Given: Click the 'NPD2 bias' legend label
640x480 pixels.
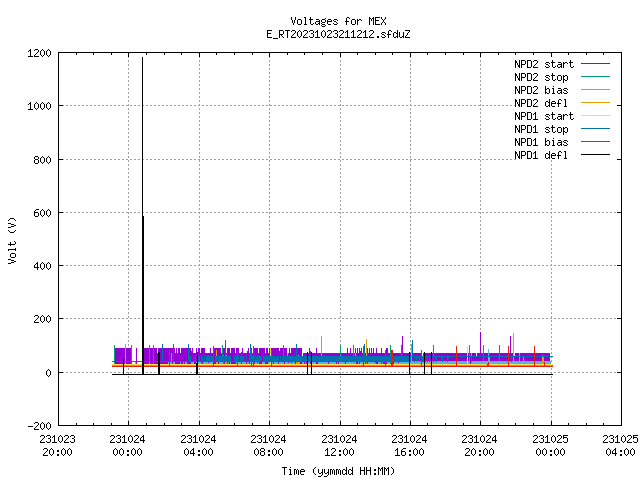Looking at the screenshot, I should [x=541, y=90].
